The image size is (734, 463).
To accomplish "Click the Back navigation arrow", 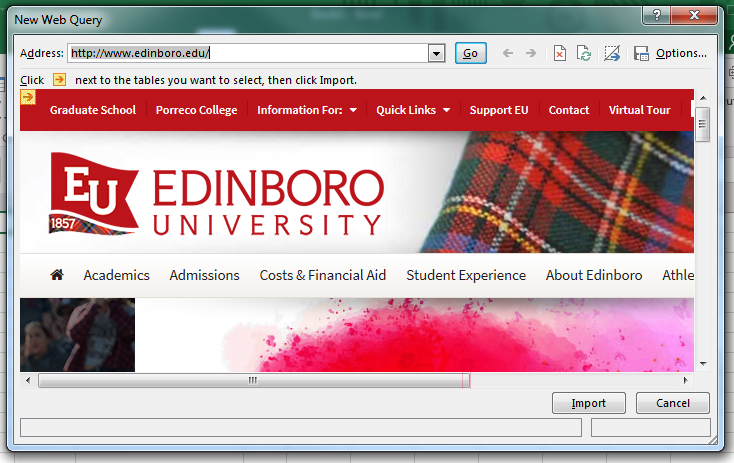I will (x=508, y=54).
